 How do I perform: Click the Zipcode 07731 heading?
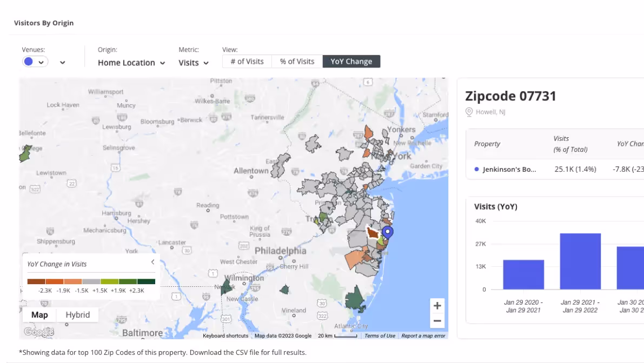click(x=510, y=96)
